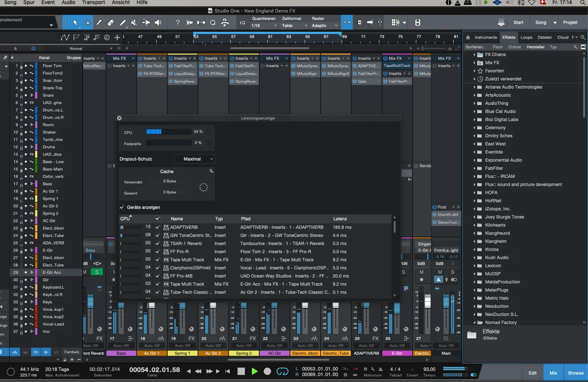Select the Listen speaker tool
588x382 pixels.
tap(158, 23)
